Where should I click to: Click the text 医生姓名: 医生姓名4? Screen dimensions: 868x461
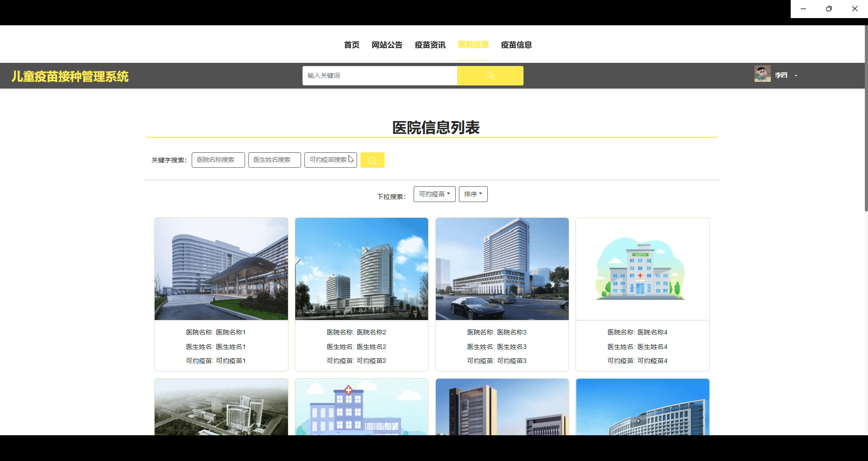click(x=637, y=347)
